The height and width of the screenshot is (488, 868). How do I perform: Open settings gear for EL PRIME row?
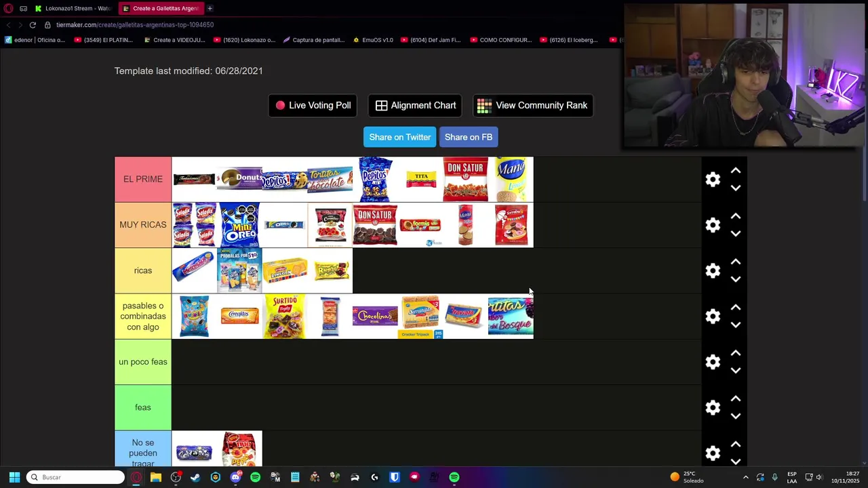pos(713,179)
